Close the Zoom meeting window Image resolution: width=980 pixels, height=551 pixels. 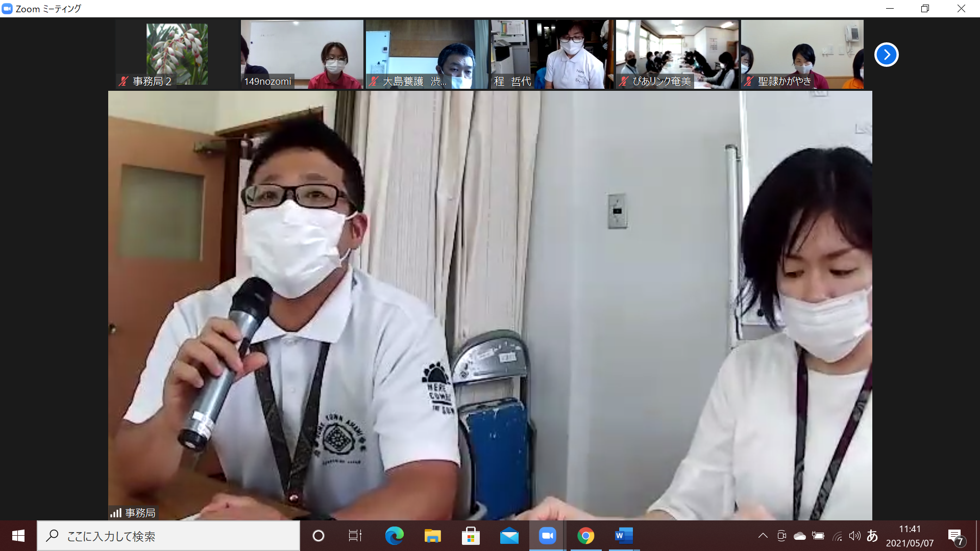[x=961, y=9]
